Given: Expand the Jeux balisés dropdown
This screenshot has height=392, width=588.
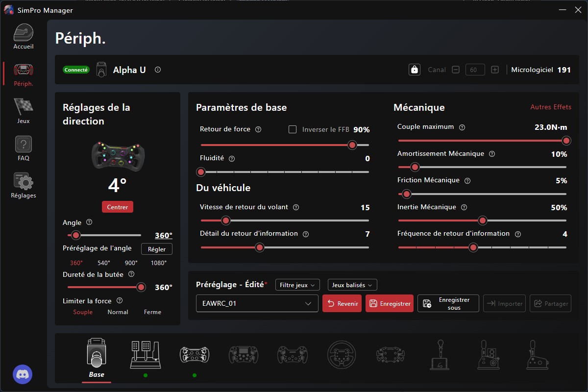Looking at the screenshot, I should (352, 285).
